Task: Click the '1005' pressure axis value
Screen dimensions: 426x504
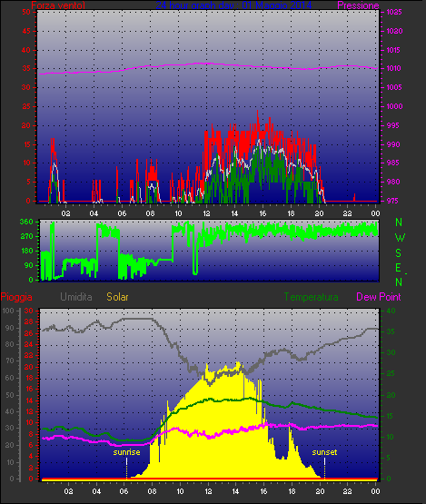Action: coord(394,87)
